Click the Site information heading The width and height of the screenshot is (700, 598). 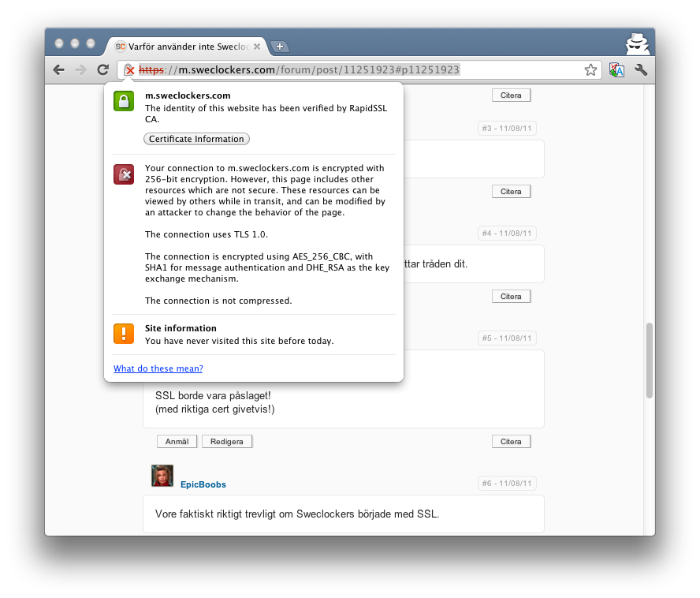click(181, 328)
